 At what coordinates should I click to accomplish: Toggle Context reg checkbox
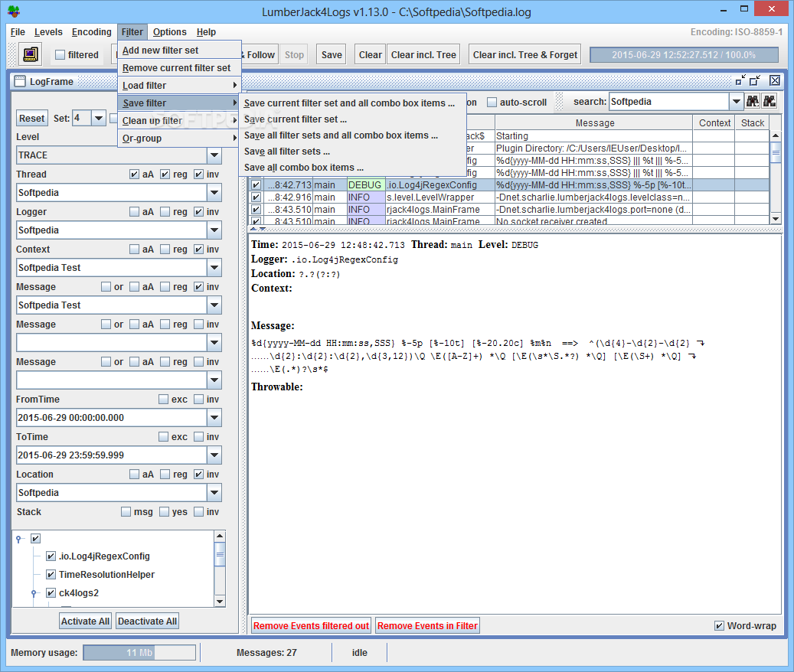(165, 249)
